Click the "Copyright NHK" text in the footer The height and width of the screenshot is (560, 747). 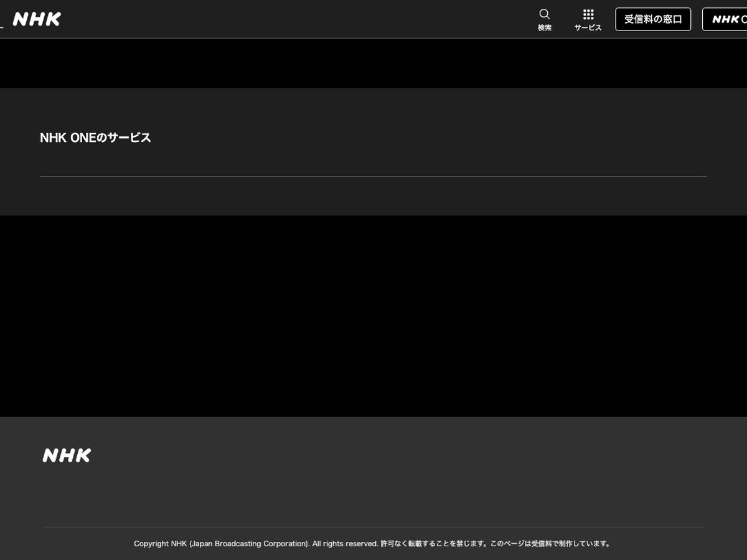point(160,544)
